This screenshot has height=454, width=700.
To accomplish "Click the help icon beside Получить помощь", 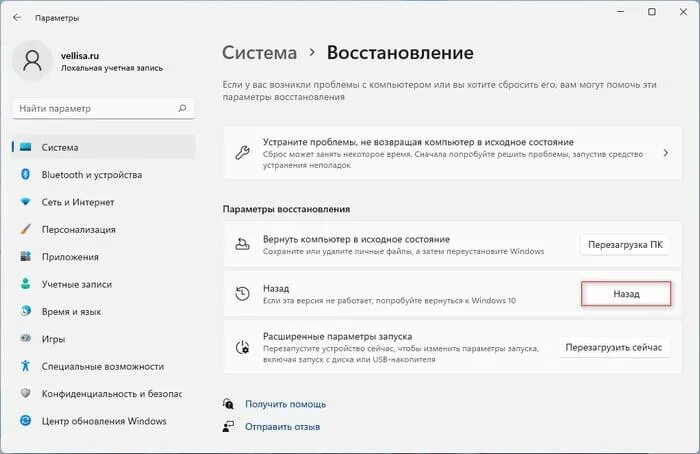I will click(228, 404).
